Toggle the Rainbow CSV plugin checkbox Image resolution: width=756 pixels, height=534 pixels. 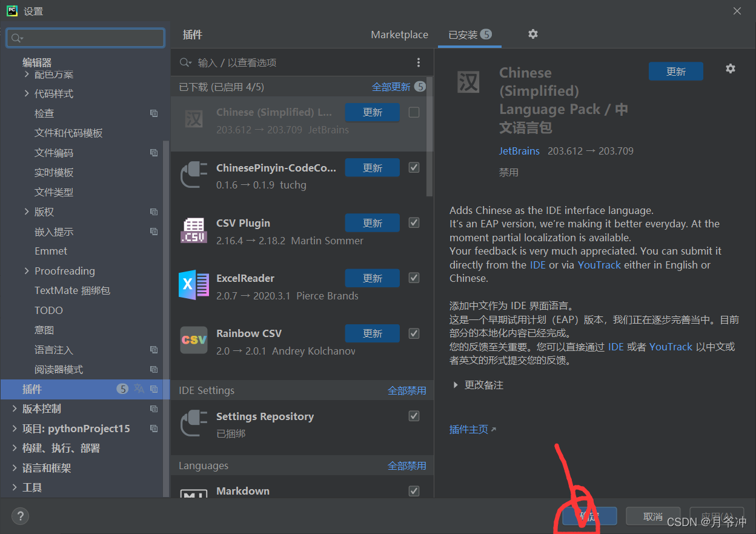(x=414, y=333)
